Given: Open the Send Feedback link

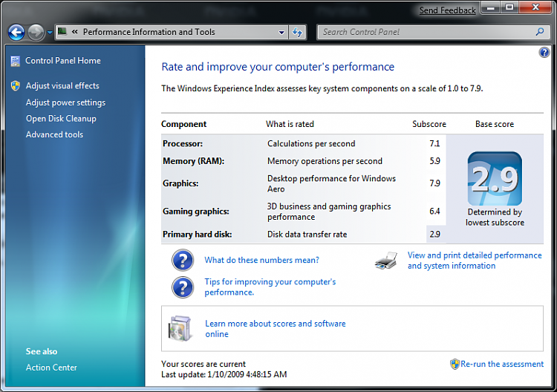Looking at the screenshot, I should 447,10.
